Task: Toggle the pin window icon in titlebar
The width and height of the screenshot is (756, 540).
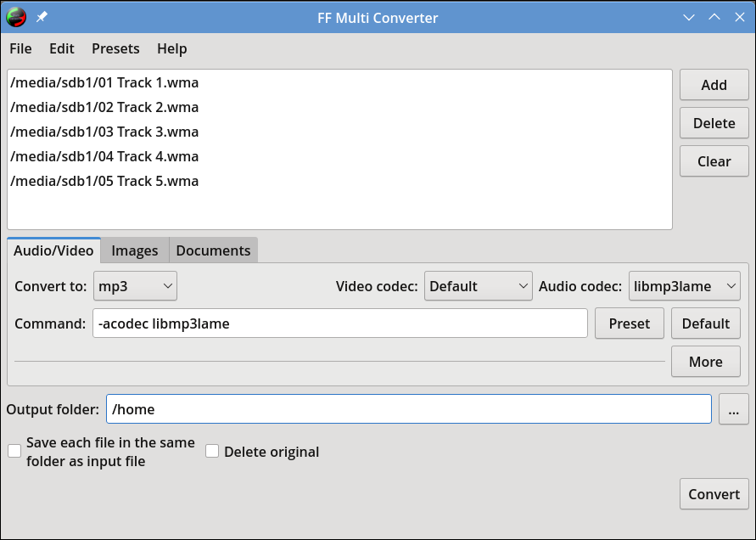Action: [42, 17]
